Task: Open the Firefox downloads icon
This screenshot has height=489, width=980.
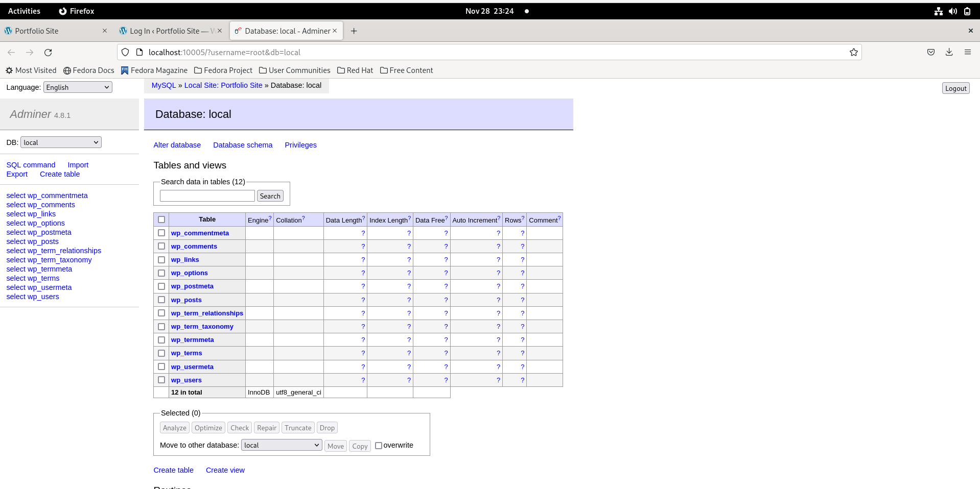Action: point(949,53)
